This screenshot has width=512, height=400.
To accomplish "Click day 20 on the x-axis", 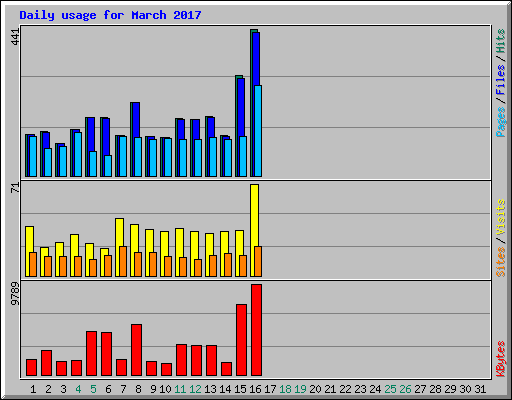I will point(315,389).
